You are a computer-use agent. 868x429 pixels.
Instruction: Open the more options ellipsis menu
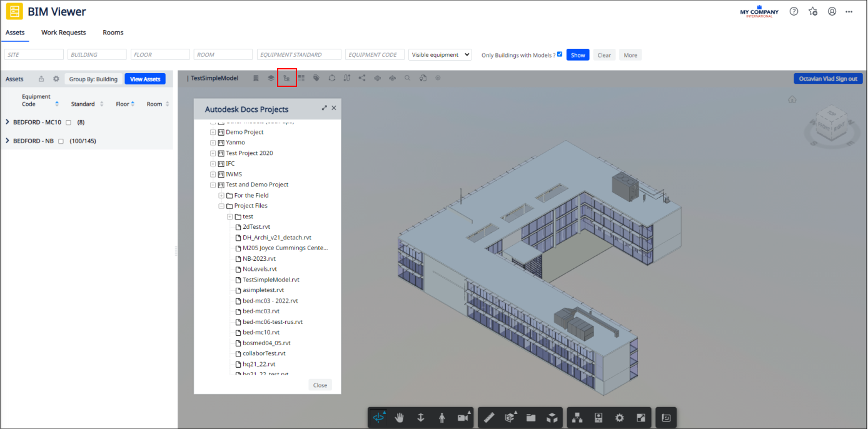coord(849,11)
